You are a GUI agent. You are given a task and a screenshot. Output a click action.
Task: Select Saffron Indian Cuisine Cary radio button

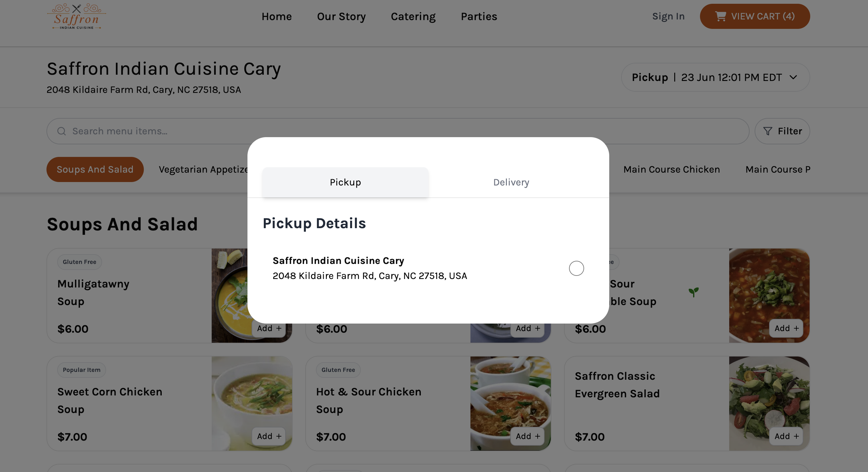coord(576,268)
